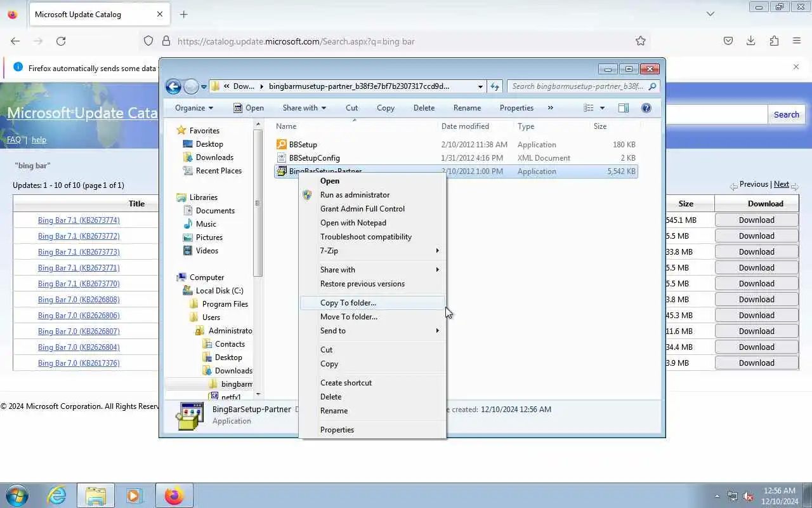Select Program Files folder in tree
This screenshot has width=812, height=508.
coord(225,304)
